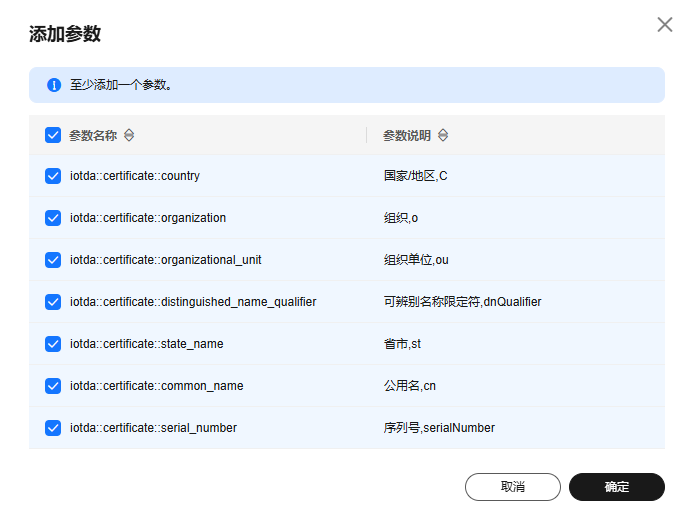Confirm with the 确定 button
Viewport: 688px width, 517px height.
click(x=616, y=487)
